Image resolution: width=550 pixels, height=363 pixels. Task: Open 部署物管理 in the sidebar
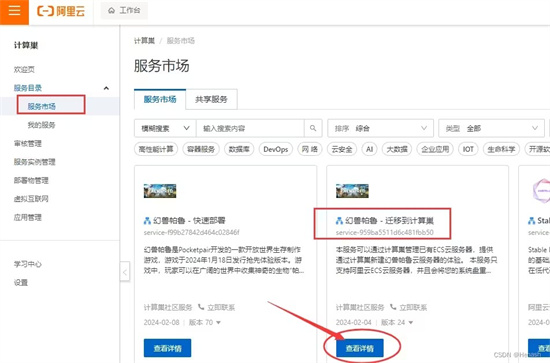31,180
